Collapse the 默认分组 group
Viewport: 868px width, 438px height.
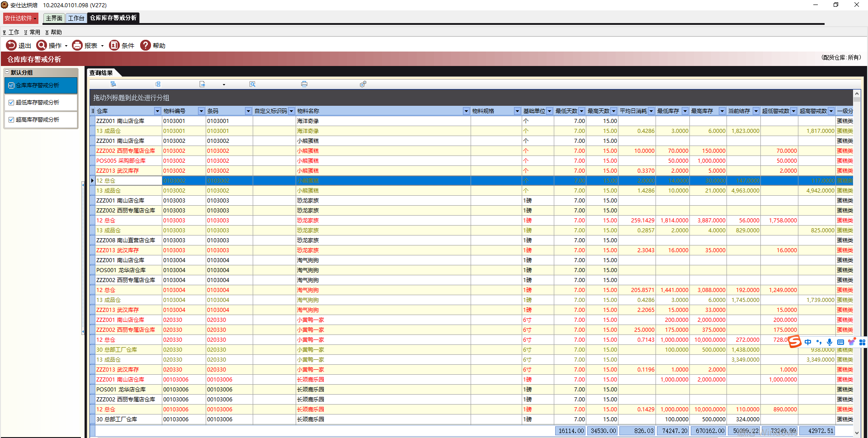point(7,72)
